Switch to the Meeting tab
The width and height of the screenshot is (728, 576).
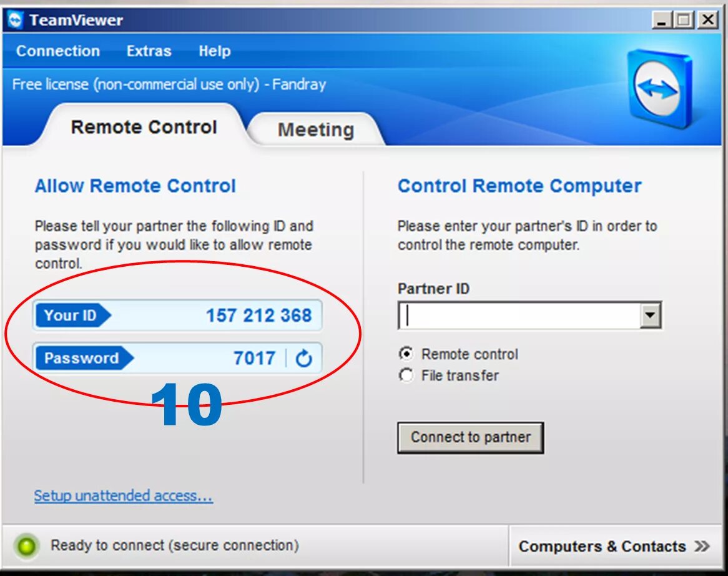coord(316,129)
